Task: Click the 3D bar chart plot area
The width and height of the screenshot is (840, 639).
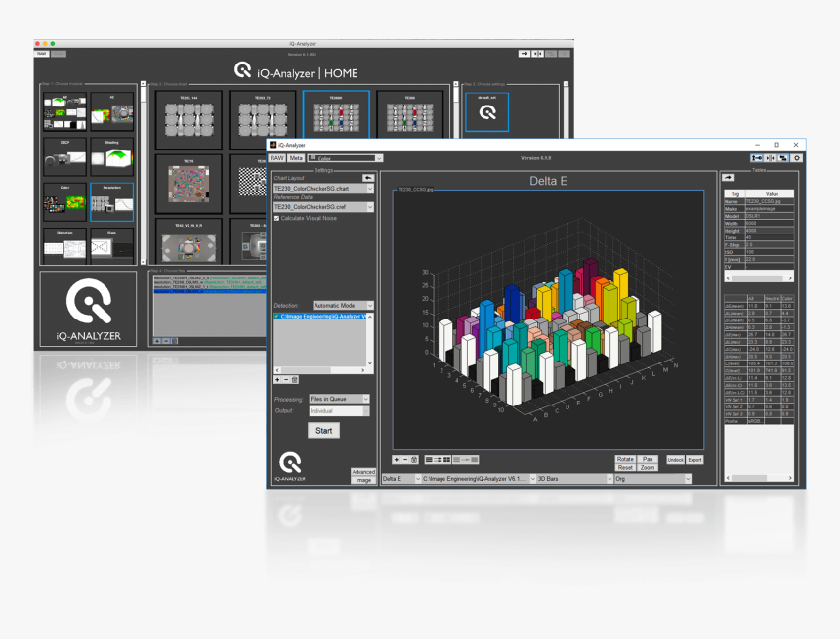Action: pos(548,320)
